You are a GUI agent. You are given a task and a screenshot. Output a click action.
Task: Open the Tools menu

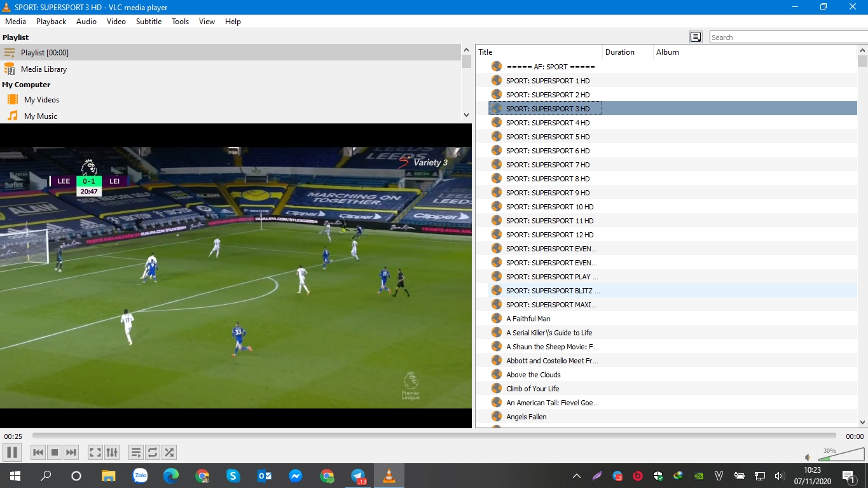[181, 21]
